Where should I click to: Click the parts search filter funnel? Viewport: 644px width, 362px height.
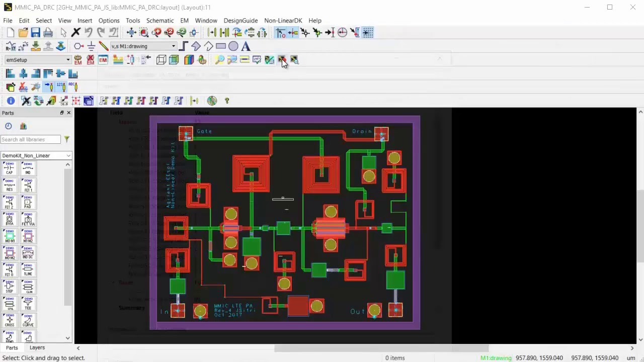[66, 139]
